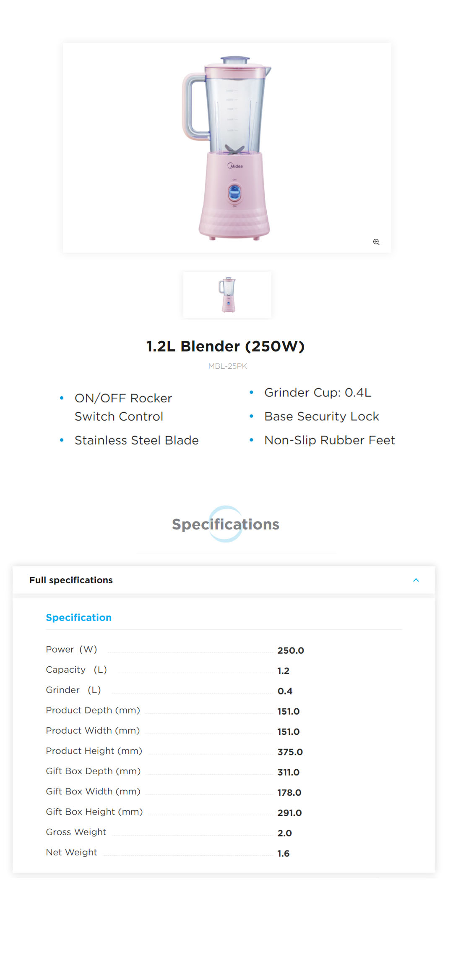Select the ON/OFF Rocker Switch Control feature
The height and width of the screenshot is (980, 453).
[123, 407]
